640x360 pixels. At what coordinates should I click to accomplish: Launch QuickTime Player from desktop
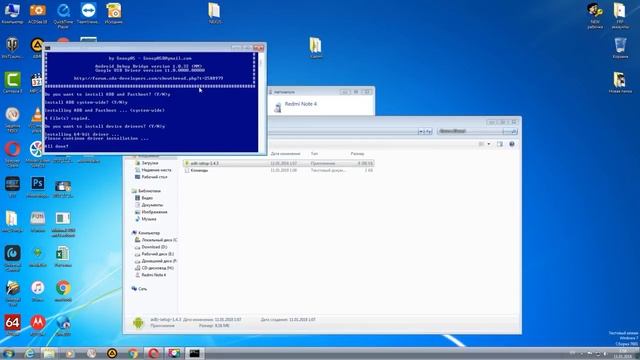(63, 15)
